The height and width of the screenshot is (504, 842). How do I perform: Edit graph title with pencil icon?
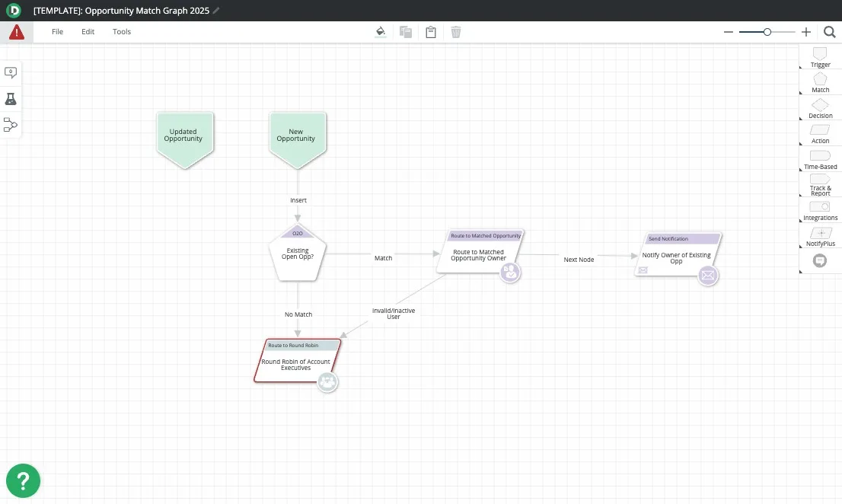coord(216,11)
